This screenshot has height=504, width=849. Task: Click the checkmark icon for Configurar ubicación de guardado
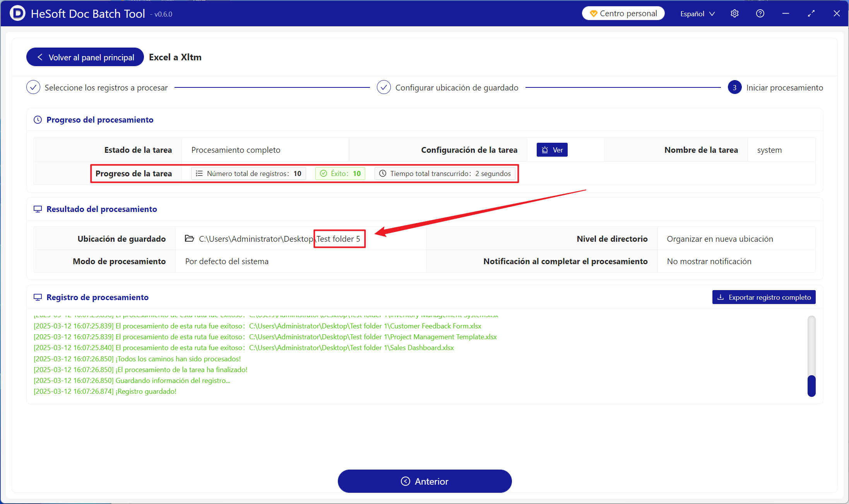coord(384,87)
